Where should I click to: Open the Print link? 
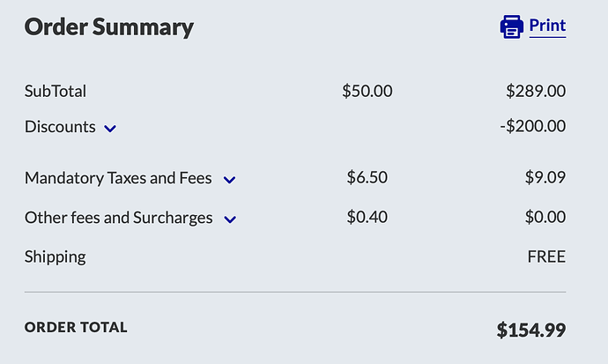point(547,26)
